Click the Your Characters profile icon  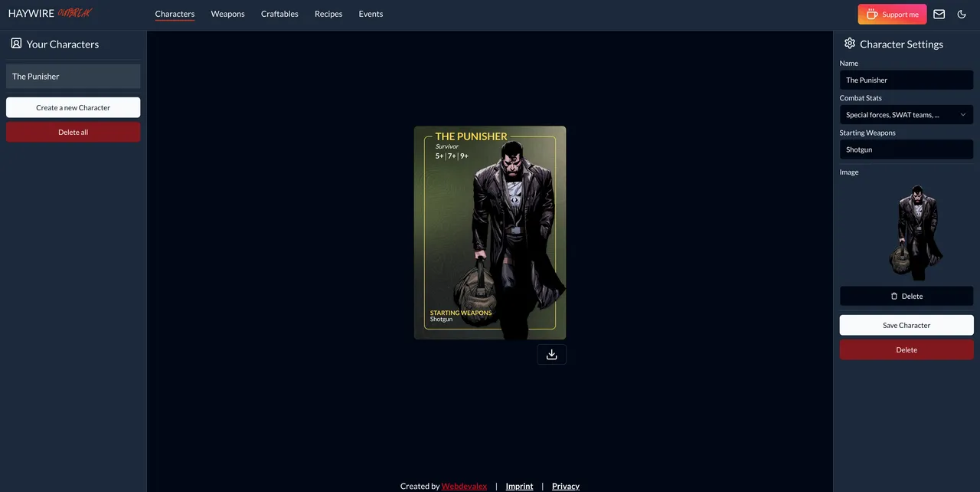16,44
